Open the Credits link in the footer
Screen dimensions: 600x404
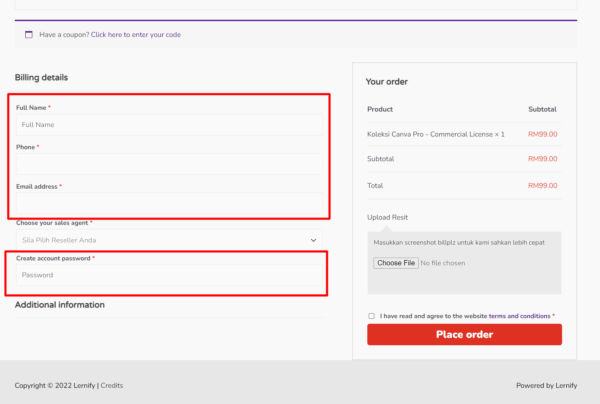pyautogui.click(x=111, y=385)
